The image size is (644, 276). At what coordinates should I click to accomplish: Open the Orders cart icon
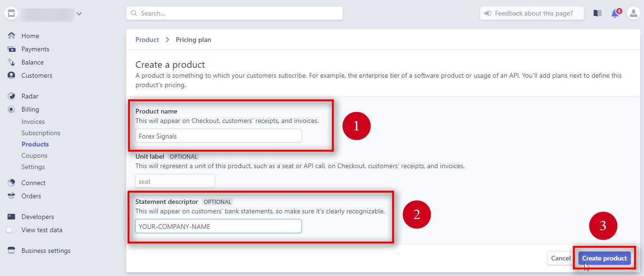pyautogui.click(x=11, y=196)
